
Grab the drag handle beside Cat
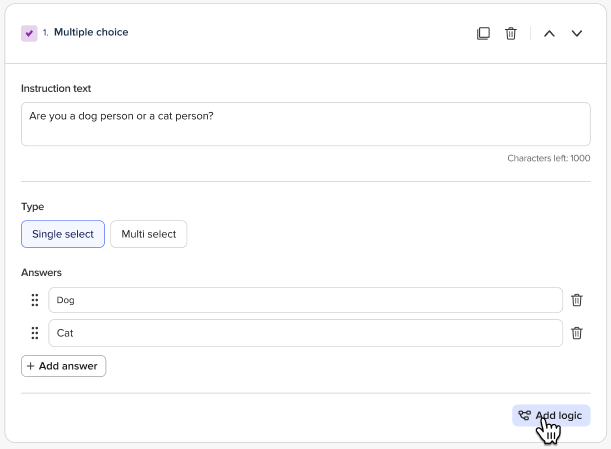(35, 333)
